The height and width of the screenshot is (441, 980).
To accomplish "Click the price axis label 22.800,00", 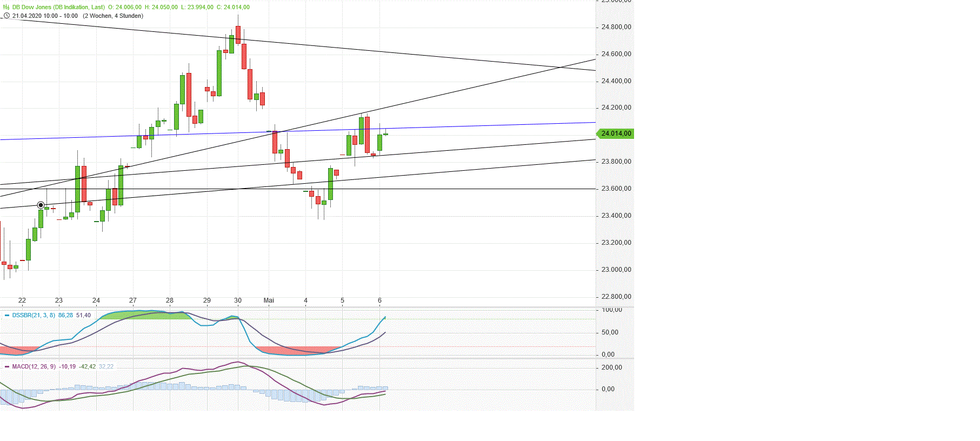I will click(x=616, y=297).
